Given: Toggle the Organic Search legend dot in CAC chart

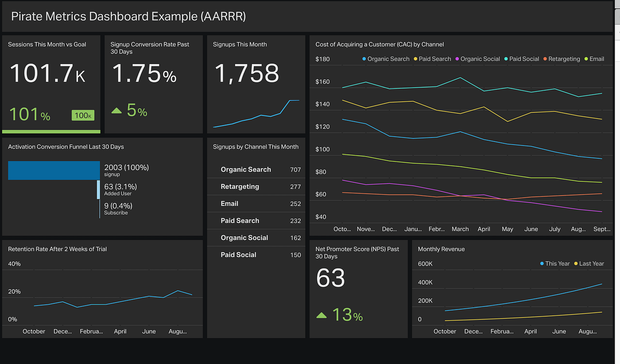Looking at the screenshot, I should point(364,59).
